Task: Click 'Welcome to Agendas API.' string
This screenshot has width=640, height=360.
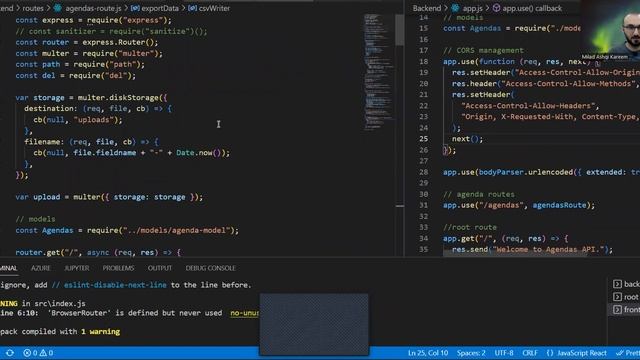Action: tap(548, 249)
